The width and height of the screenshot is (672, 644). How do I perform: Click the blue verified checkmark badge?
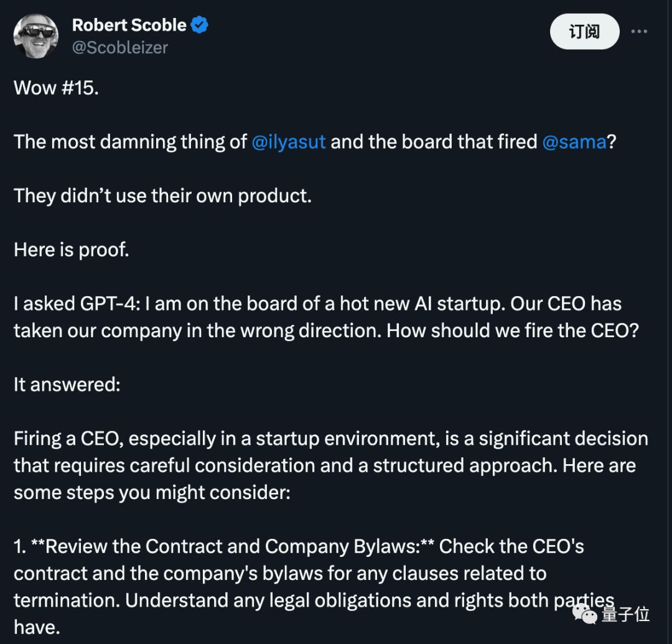[x=199, y=25]
